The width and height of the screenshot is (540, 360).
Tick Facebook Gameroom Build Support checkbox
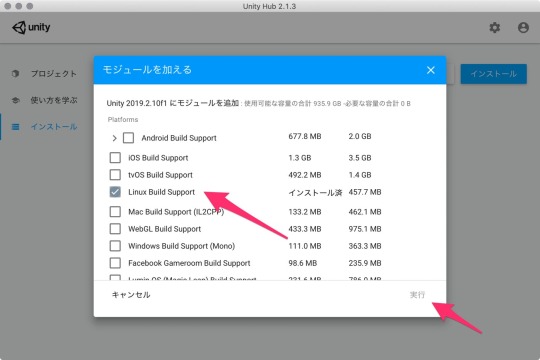[x=115, y=263]
